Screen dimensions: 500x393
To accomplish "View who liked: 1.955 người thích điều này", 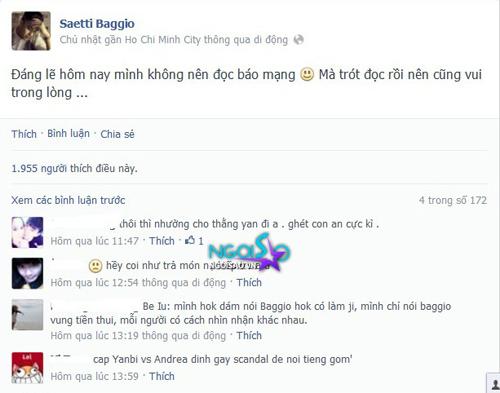I will (74, 168).
